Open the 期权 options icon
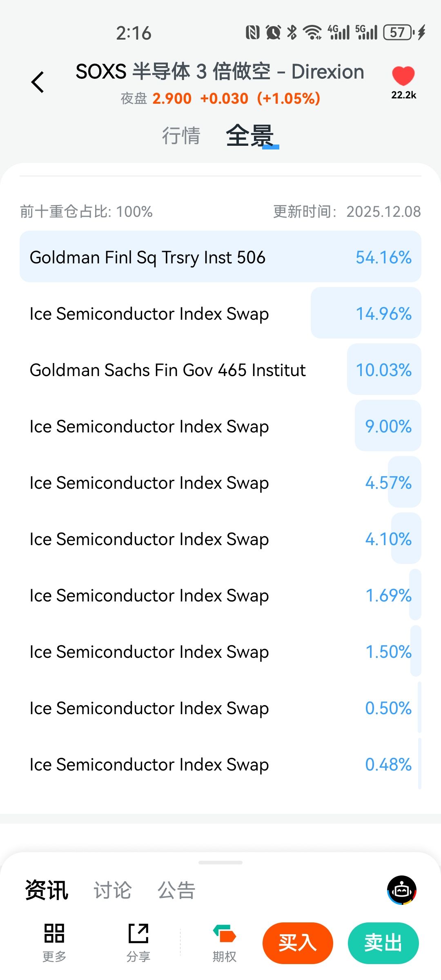Image resolution: width=441 pixels, height=980 pixels. click(x=224, y=933)
